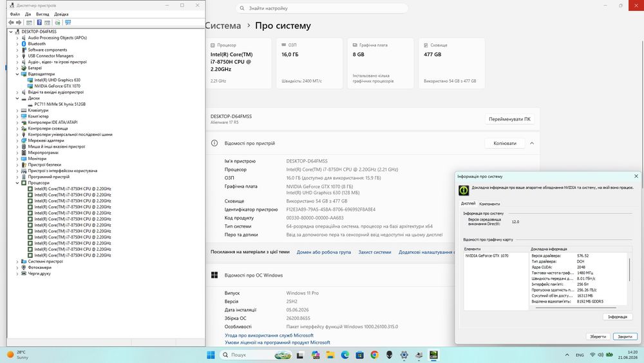Click the Forward arrow in Device Manager toolbar
This screenshot has height=363, width=644.
(19, 23)
